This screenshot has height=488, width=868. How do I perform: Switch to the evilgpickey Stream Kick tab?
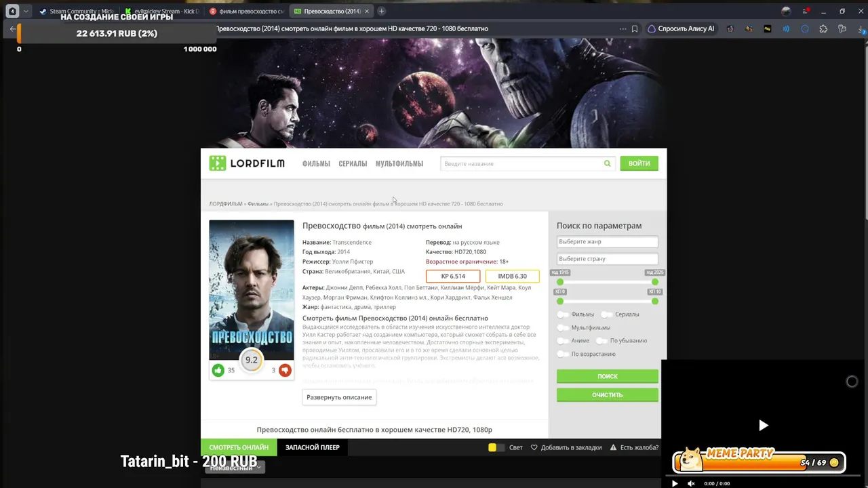[161, 11]
